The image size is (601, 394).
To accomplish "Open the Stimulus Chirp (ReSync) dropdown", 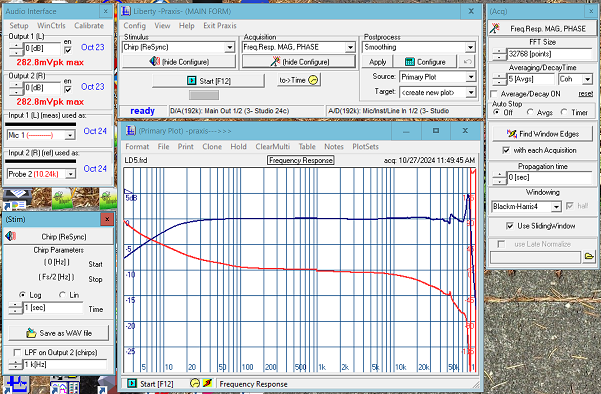I will click(230, 47).
